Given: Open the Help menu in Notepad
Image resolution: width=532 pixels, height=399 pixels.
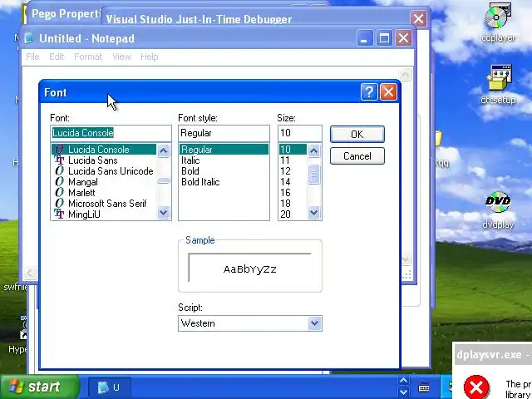Looking at the screenshot, I should click(150, 57).
